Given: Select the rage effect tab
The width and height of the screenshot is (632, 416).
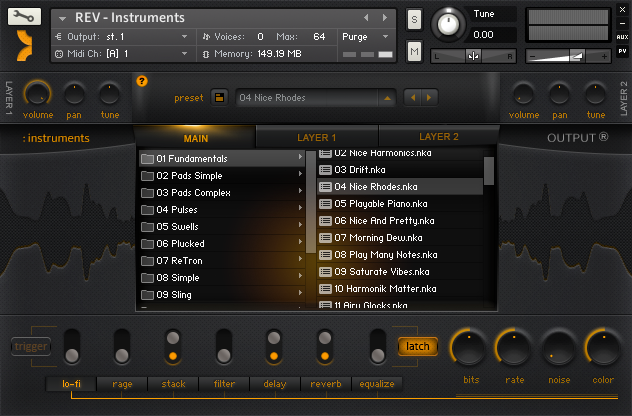Looking at the screenshot, I should coord(122,384).
